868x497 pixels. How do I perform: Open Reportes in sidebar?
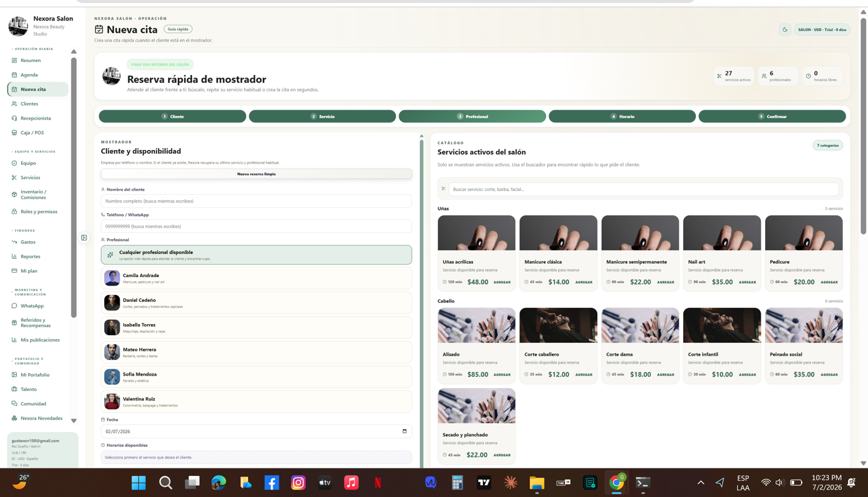(x=38, y=256)
